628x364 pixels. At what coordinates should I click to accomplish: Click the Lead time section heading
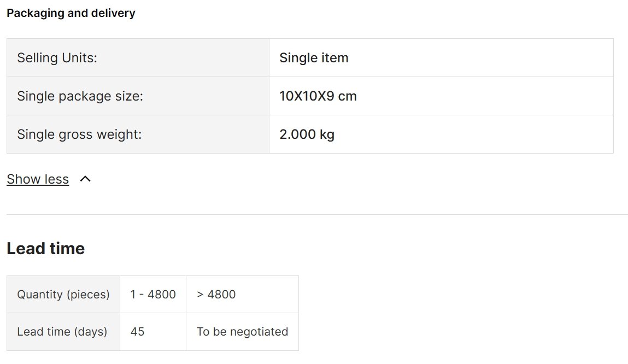(x=46, y=248)
